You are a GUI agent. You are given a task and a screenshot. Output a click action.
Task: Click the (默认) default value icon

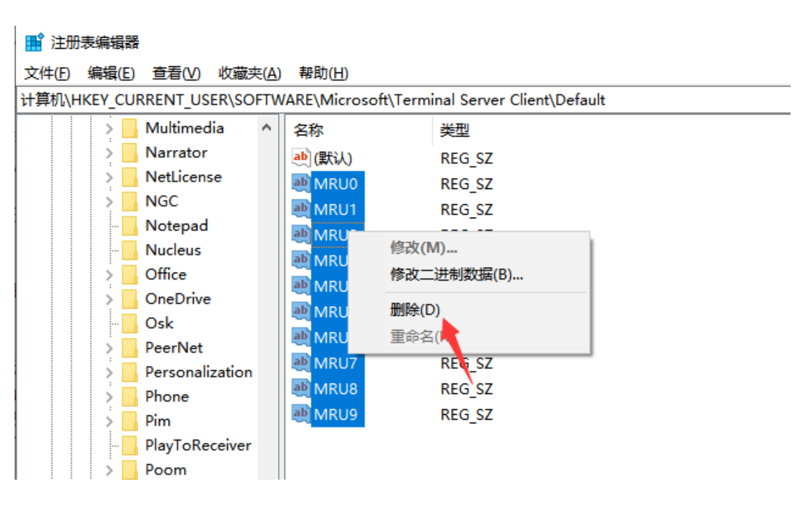click(301, 158)
